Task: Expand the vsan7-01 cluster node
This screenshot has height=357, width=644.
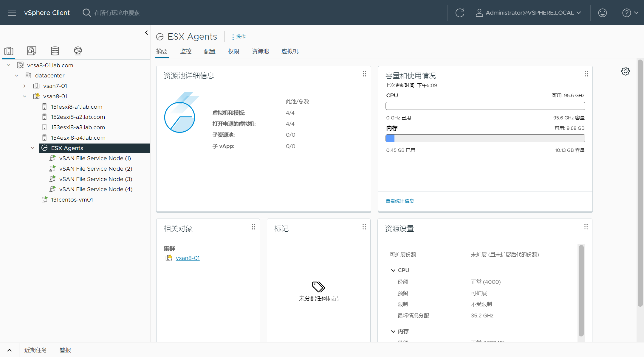Action: coord(24,86)
